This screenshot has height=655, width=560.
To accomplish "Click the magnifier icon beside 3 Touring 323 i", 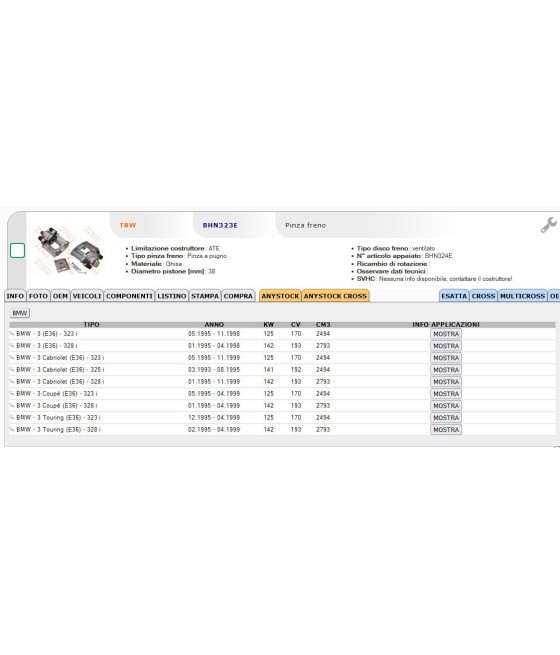I will 12,418.
